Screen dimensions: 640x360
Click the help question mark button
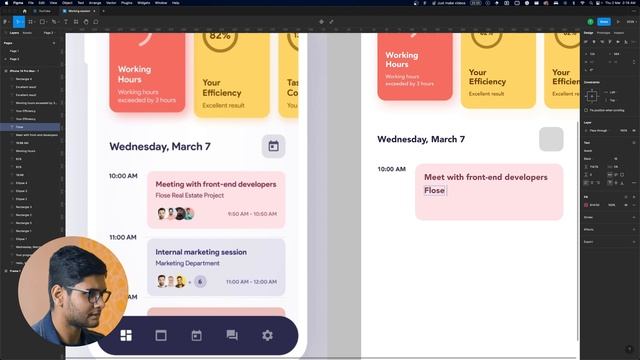coord(629,349)
